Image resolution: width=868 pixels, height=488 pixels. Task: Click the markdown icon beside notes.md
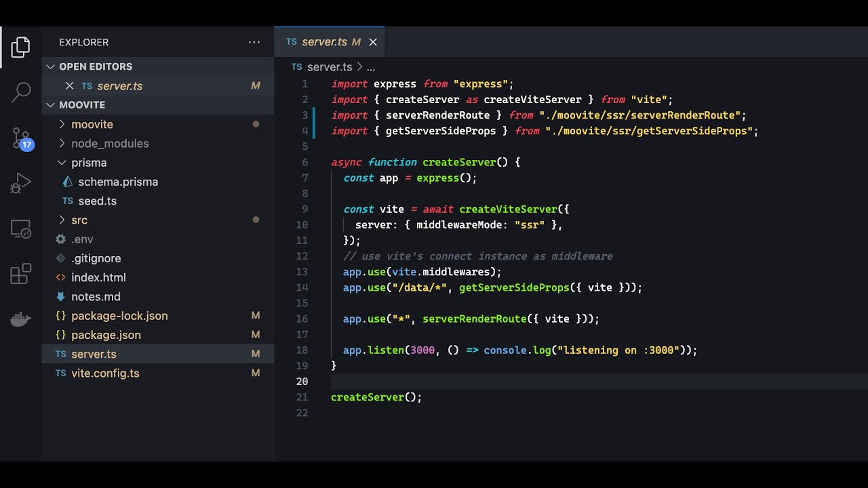point(60,297)
